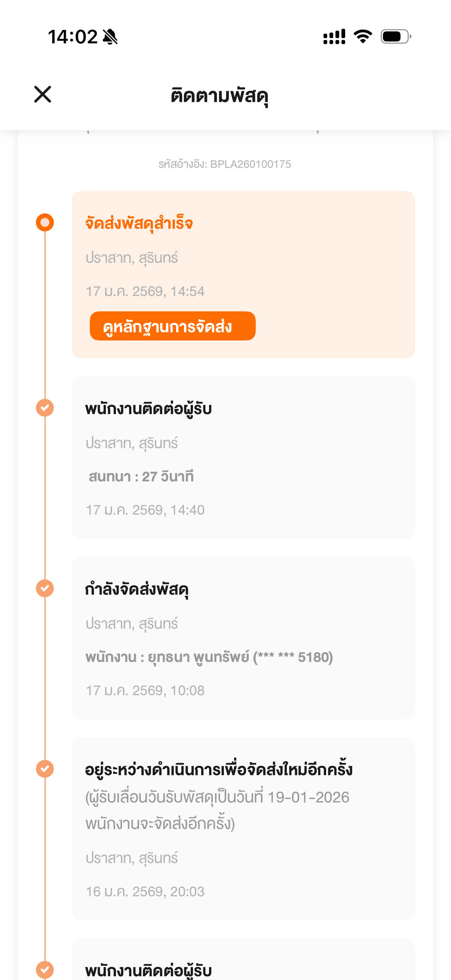Tap the สนทนา : 27 วินาที call duration
The image size is (451, 980).
pos(141,477)
